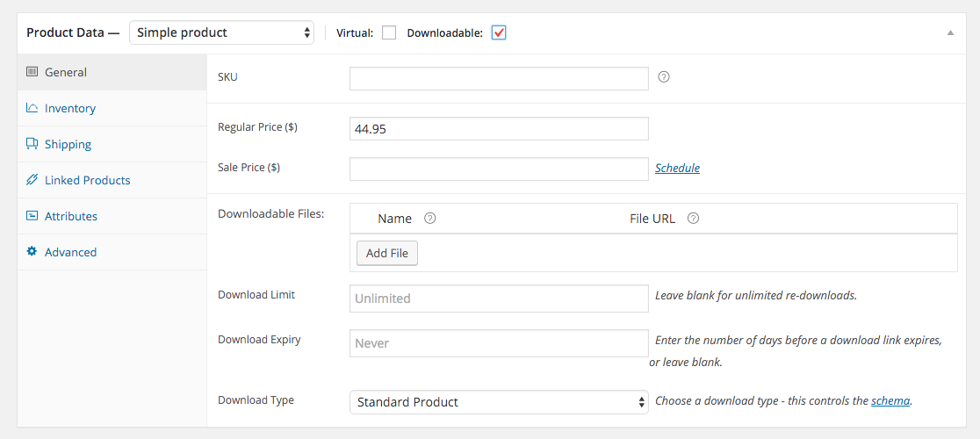Screen dimensions: 980x439
Task: Select the Advanced tab
Action: (x=112, y=252)
